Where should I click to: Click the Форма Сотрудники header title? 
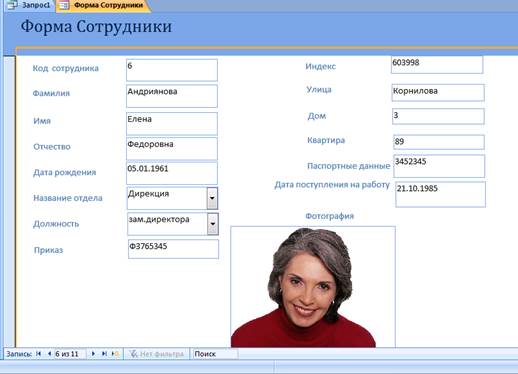point(96,26)
